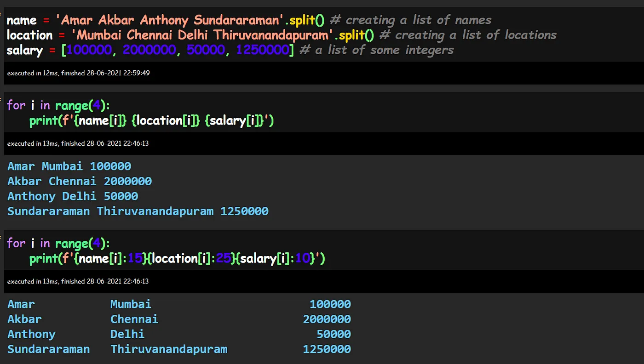Click the name variable assignment line
Screen dimensions: 644x364
166,20
